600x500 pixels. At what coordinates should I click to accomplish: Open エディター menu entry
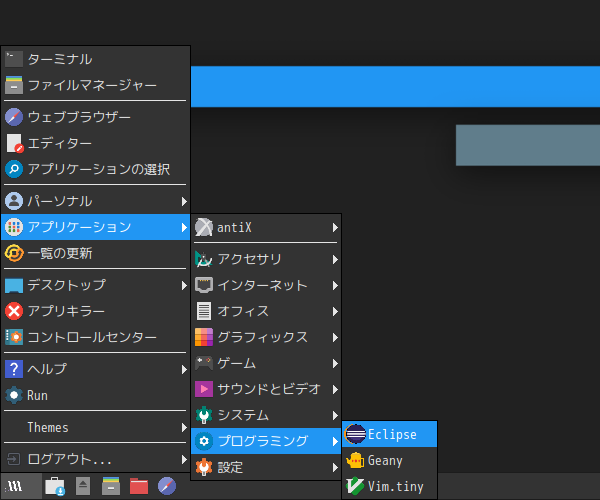(x=96, y=143)
